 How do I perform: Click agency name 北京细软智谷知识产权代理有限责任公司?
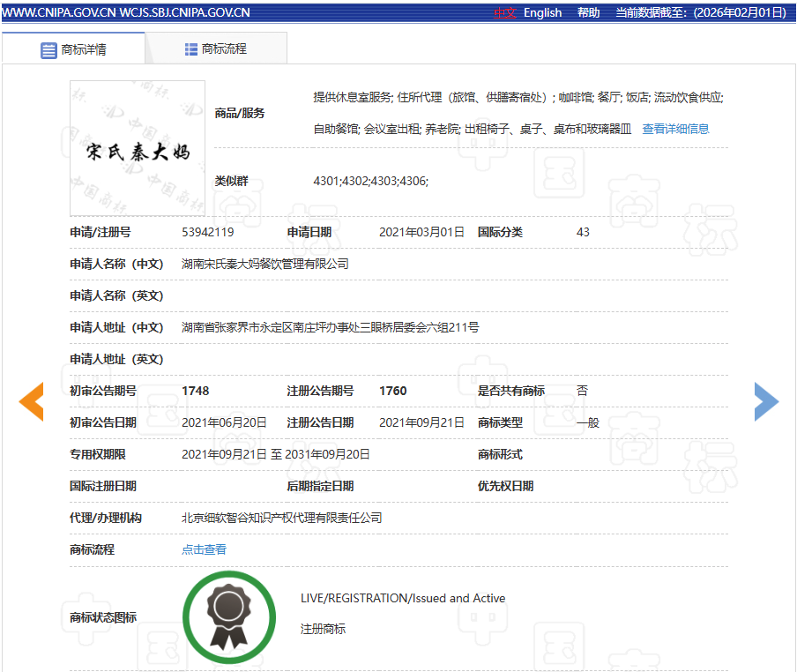281,518
